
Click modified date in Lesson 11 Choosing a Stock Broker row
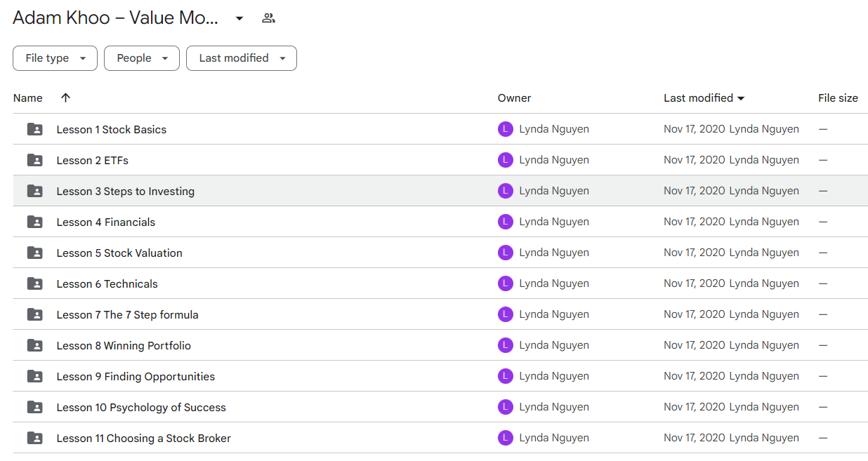point(695,438)
